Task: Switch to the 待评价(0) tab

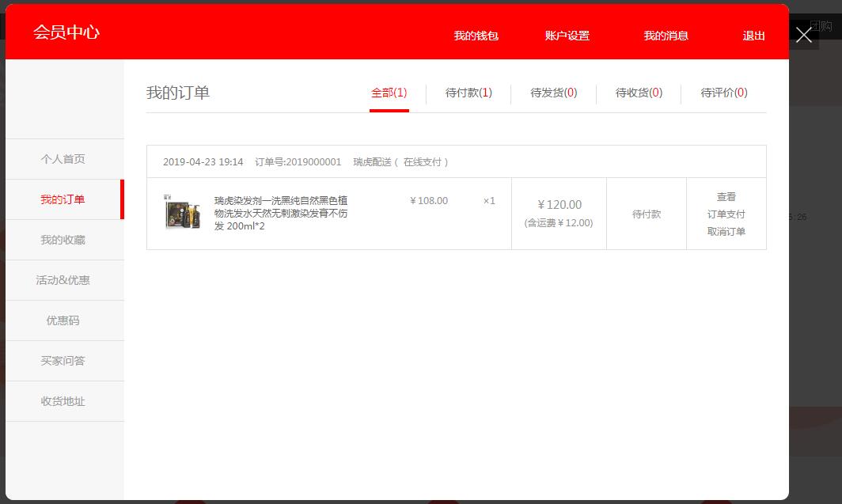Action: [x=724, y=93]
